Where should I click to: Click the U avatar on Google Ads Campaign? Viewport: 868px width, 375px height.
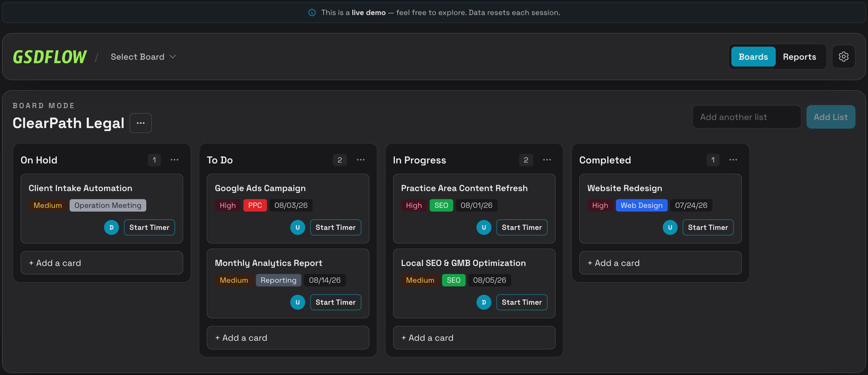click(x=297, y=228)
